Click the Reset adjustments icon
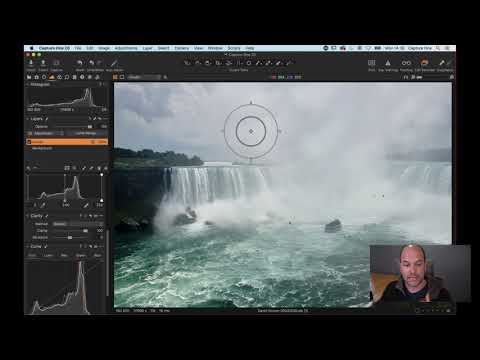The image size is (480, 360). (x=79, y=63)
